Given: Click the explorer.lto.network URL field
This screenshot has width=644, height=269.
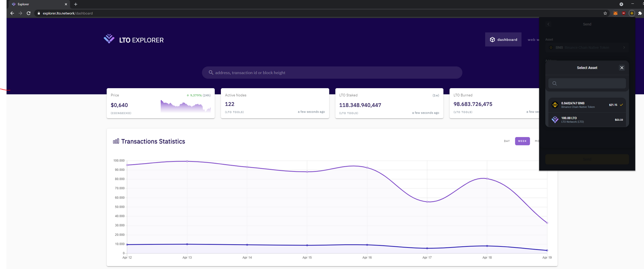Looking at the screenshot, I should [68, 13].
